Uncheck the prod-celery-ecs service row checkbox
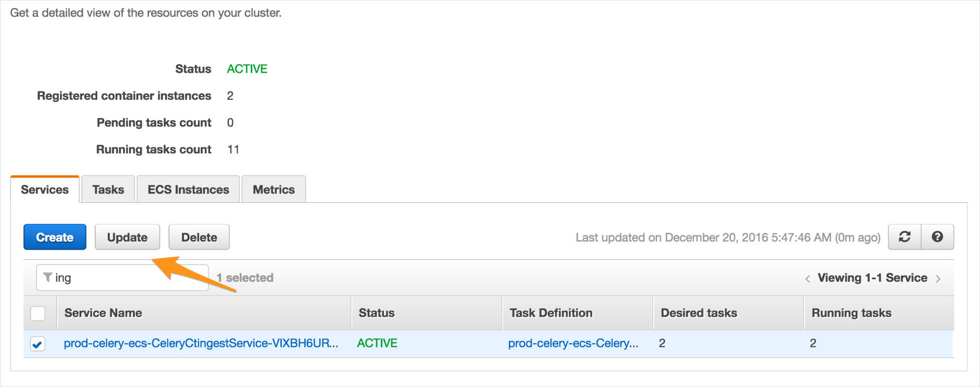Image resolution: width=980 pixels, height=387 pixels. click(x=38, y=344)
